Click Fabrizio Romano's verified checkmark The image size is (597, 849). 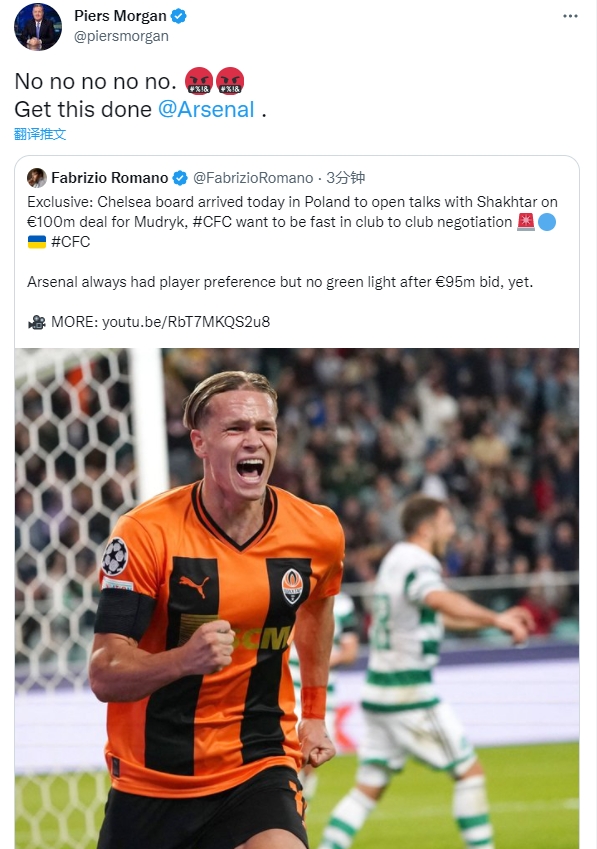click(x=180, y=178)
